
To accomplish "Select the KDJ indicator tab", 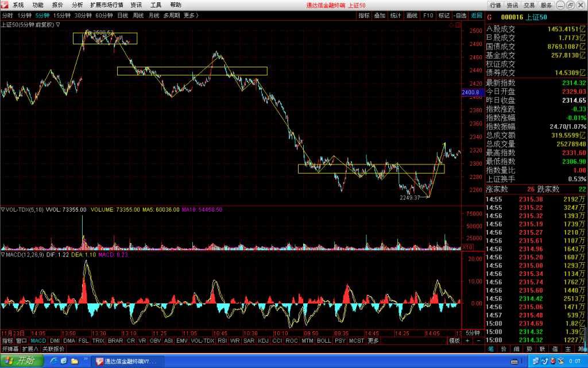I will [x=263, y=340].
